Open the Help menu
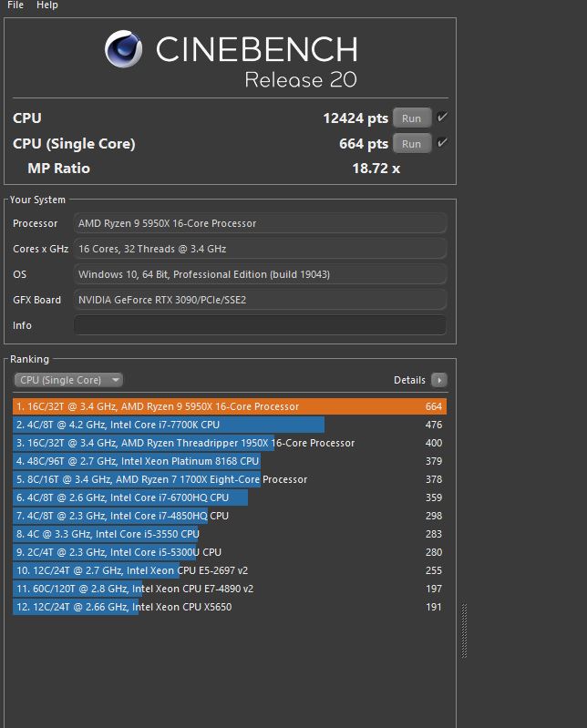 pos(47,5)
